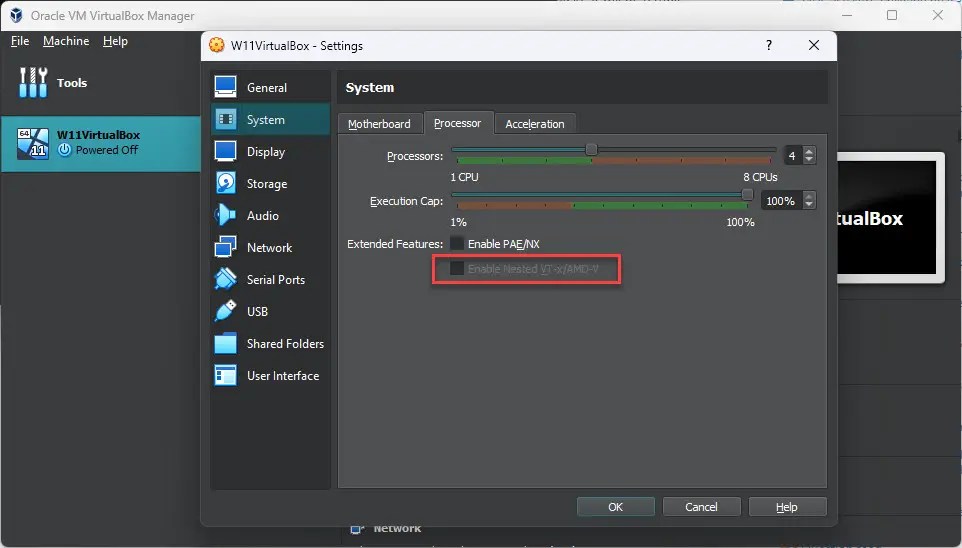The width and height of the screenshot is (962, 548).
Task: Open the Network settings icon
Action: 225,247
